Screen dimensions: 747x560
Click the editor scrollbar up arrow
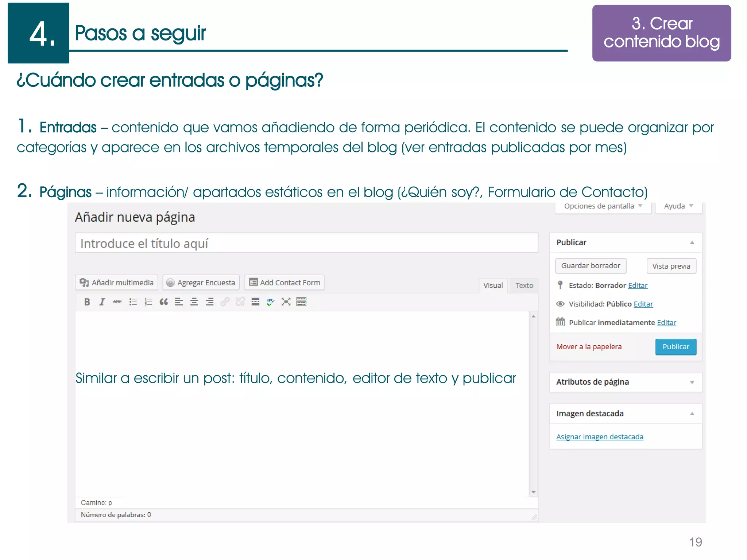pyautogui.click(x=534, y=316)
